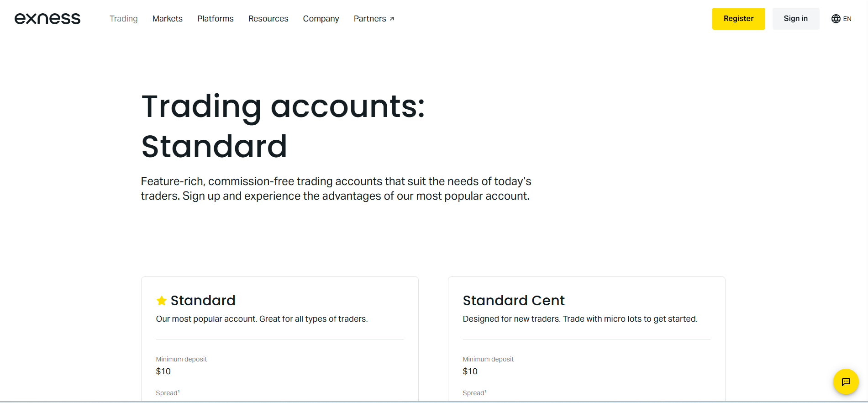Click the yellow star beside Standard

point(161,300)
